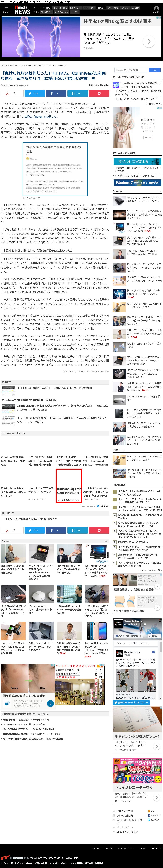163x868 pixels.
Task: Save with bottom Pocket button
Action: coord(99,530)
